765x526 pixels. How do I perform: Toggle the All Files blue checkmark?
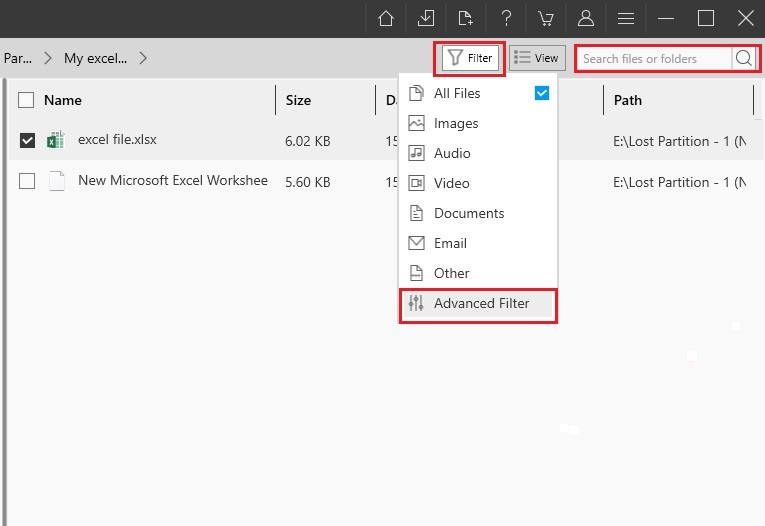click(542, 93)
